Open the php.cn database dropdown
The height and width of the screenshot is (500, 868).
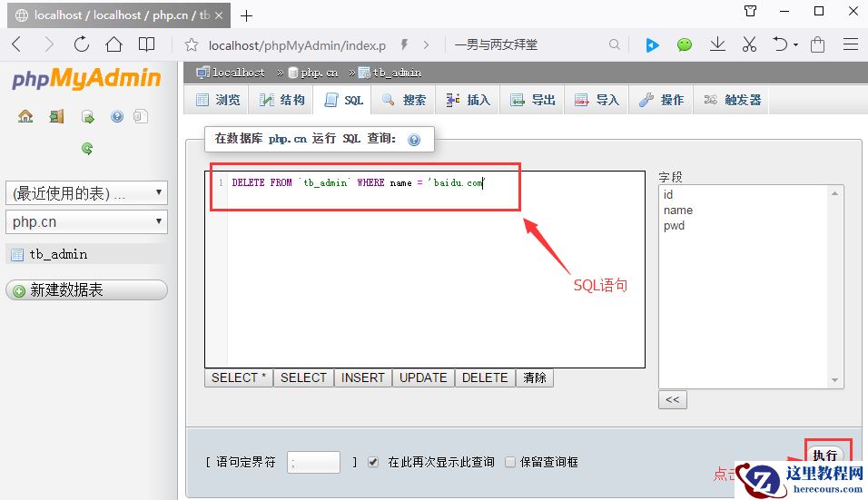coord(86,221)
